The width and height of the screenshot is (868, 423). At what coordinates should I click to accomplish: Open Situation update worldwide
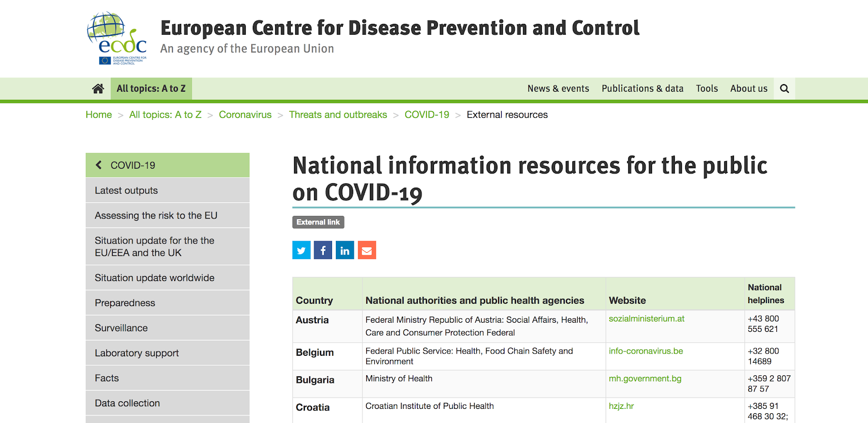click(168, 278)
